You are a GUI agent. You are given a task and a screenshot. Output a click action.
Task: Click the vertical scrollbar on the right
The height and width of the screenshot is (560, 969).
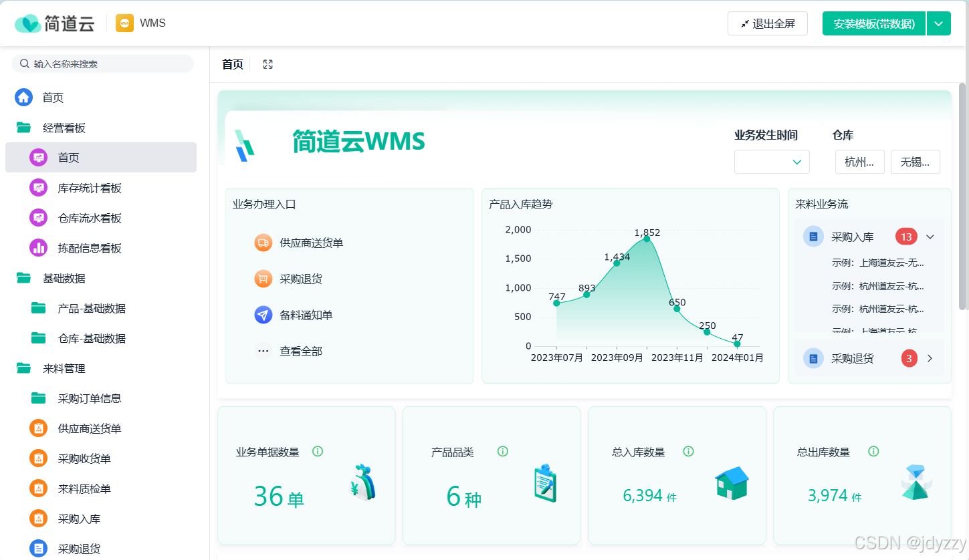pyautogui.click(x=963, y=195)
